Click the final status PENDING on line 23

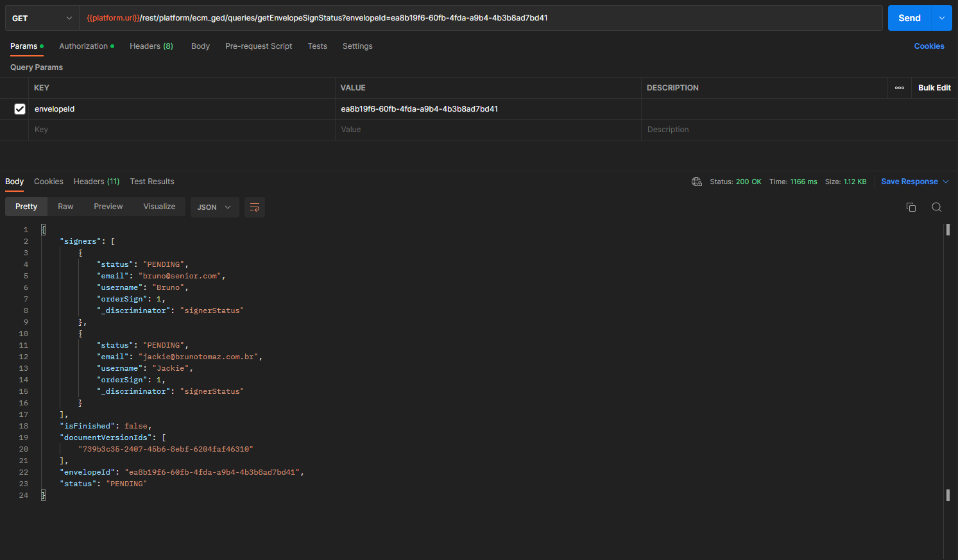126,484
